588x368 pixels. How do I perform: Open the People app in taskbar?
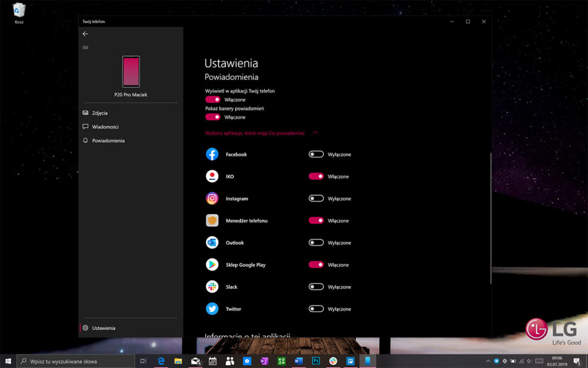[x=230, y=362]
